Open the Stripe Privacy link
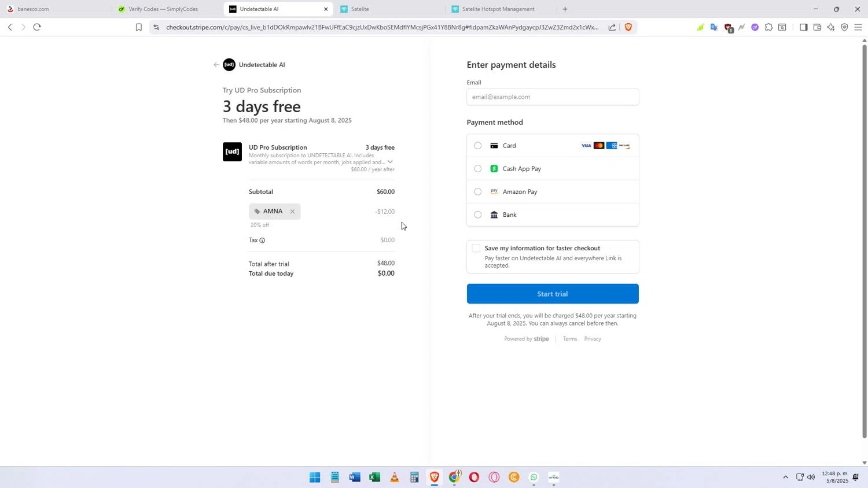Image resolution: width=868 pixels, height=488 pixels. 593,339
